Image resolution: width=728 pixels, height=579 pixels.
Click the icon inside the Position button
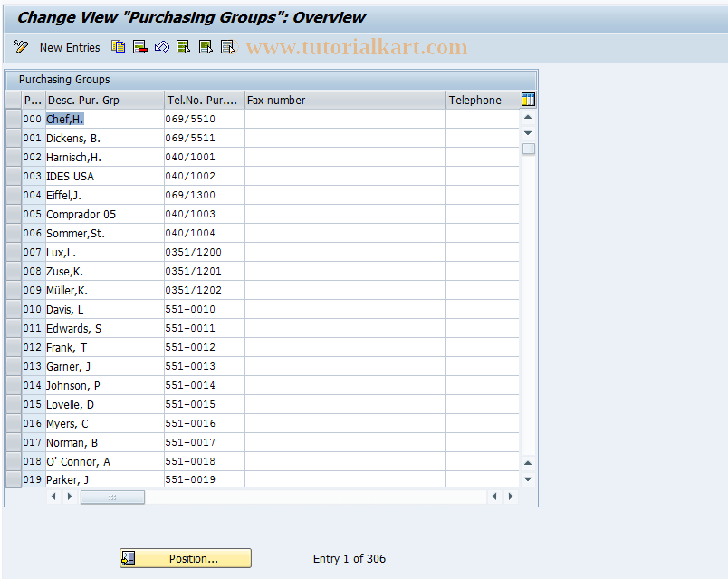click(x=128, y=558)
